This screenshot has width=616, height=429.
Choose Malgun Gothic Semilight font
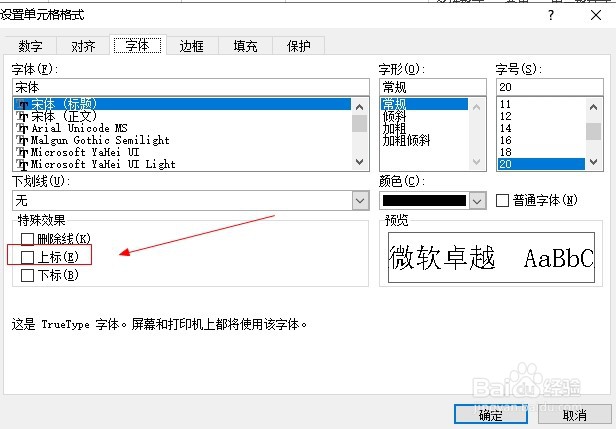182,140
